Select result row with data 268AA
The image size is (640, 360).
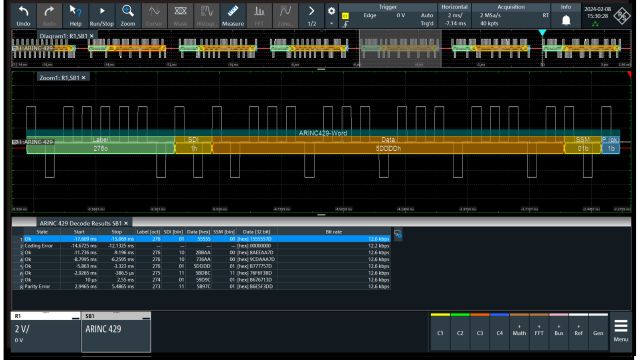[x=202, y=253]
